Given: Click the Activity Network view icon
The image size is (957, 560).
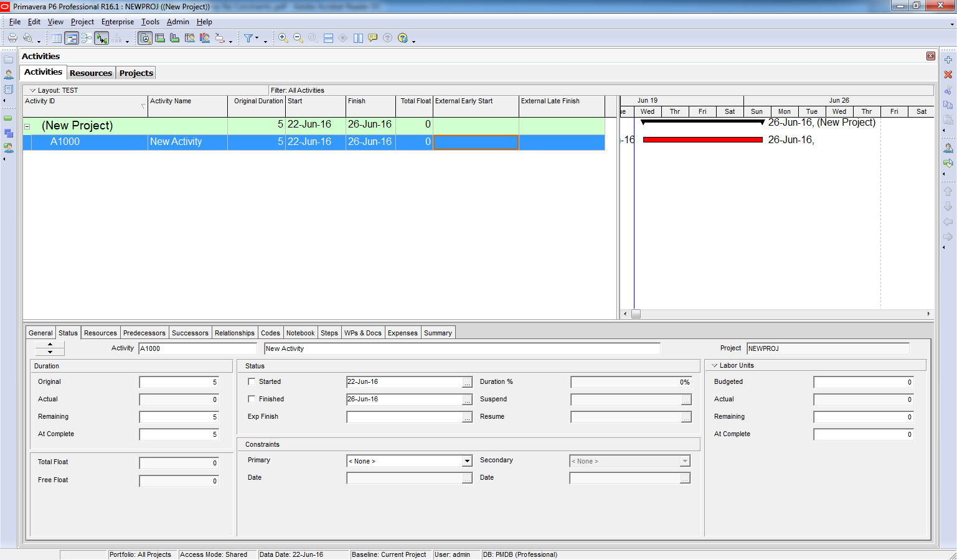Looking at the screenshot, I should 87,39.
